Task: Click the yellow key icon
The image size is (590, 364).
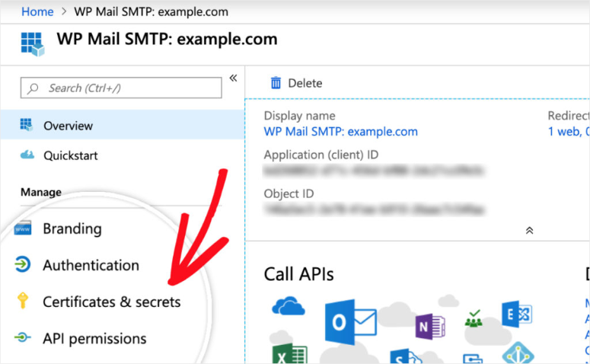Action: [x=23, y=300]
